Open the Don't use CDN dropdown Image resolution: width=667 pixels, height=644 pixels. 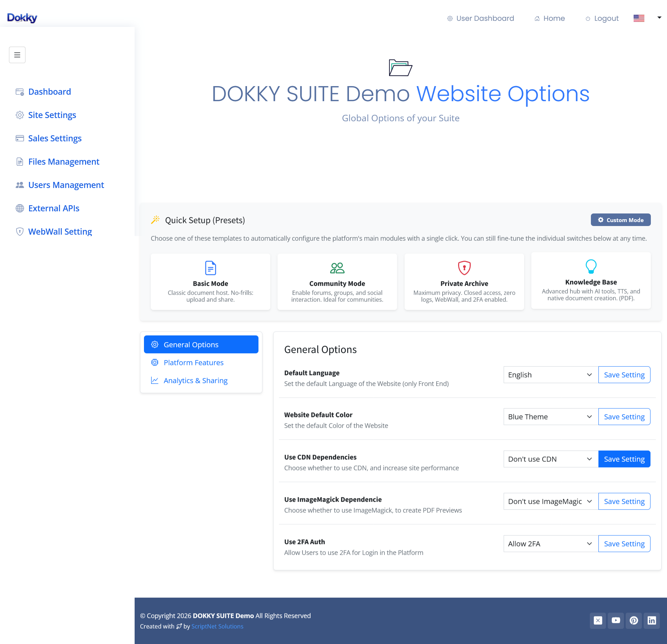pos(551,459)
